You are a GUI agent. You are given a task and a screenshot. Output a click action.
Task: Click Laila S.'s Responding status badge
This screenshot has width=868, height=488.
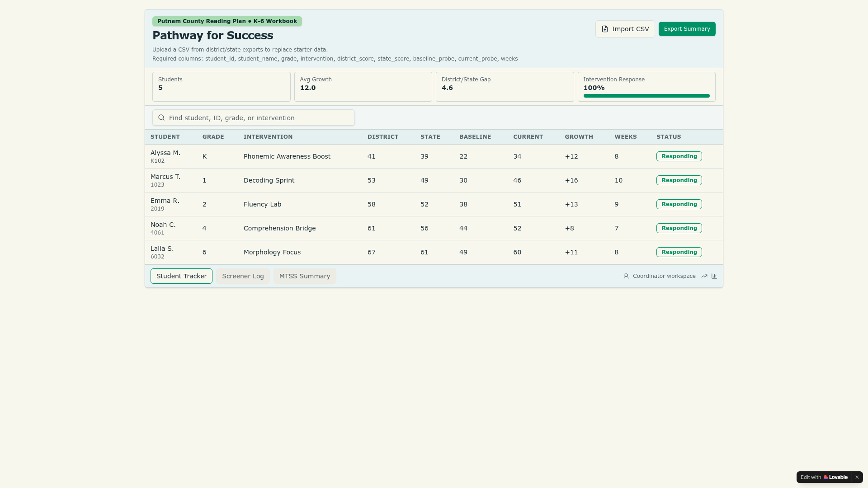tap(679, 252)
